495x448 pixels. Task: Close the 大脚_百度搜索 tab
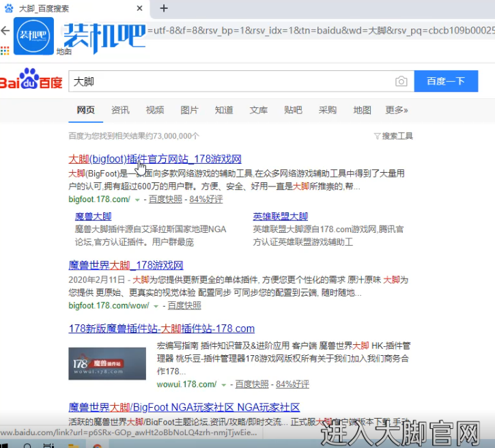[139, 9]
